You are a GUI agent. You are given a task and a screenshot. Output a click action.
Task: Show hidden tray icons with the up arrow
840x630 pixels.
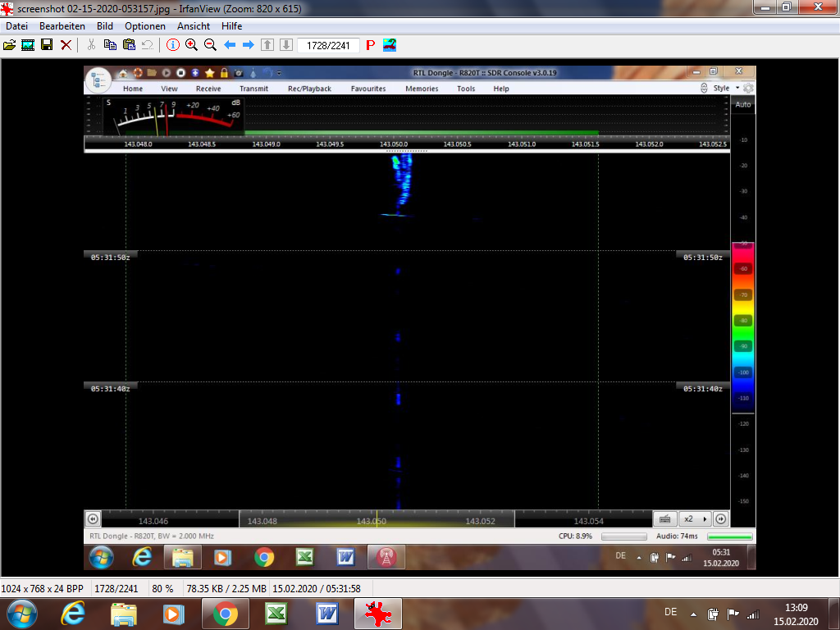tap(693, 614)
